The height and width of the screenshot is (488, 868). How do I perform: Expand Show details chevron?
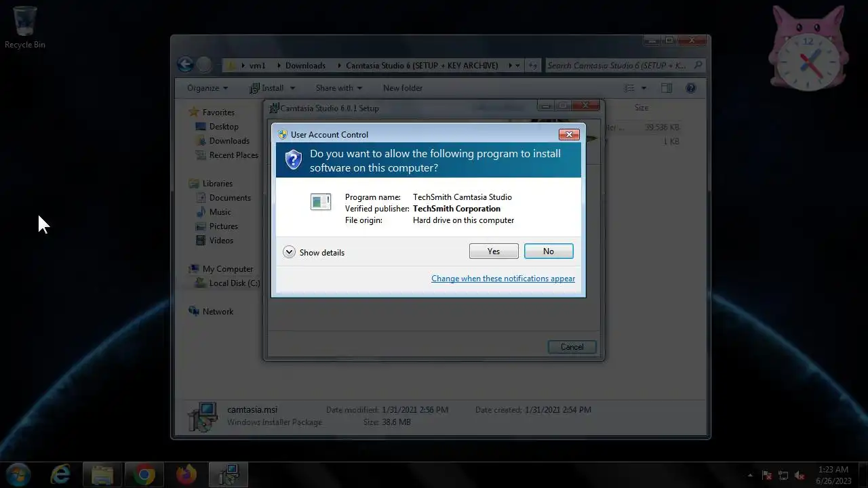[x=289, y=252]
